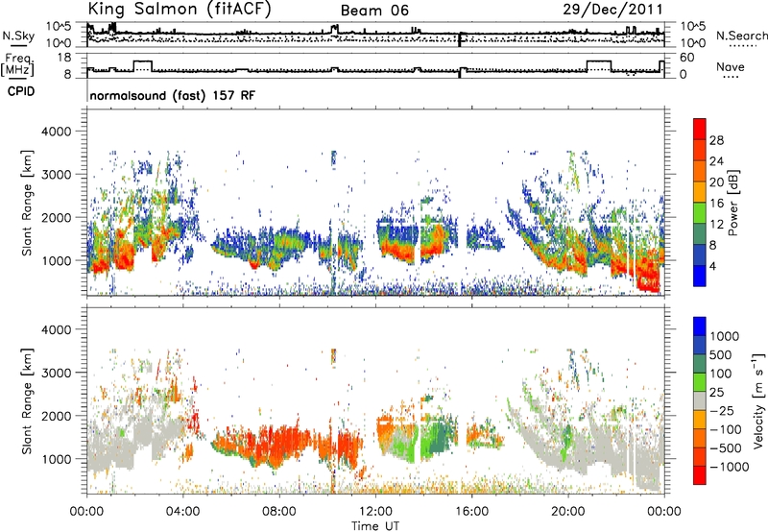
Task: Click the -25 label on Velocity colorbar
Action: 722,410
